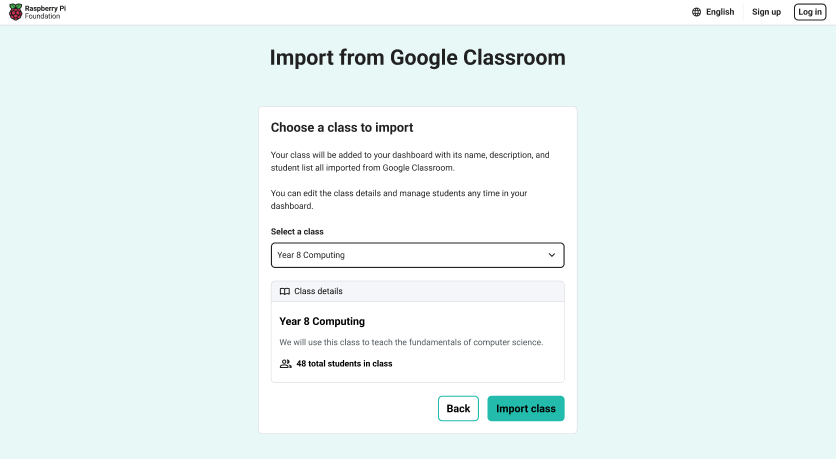The width and height of the screenshot is (836, 459).
Task: Click the Import from Google Classroom heading
Action: [x=417, y=58]
